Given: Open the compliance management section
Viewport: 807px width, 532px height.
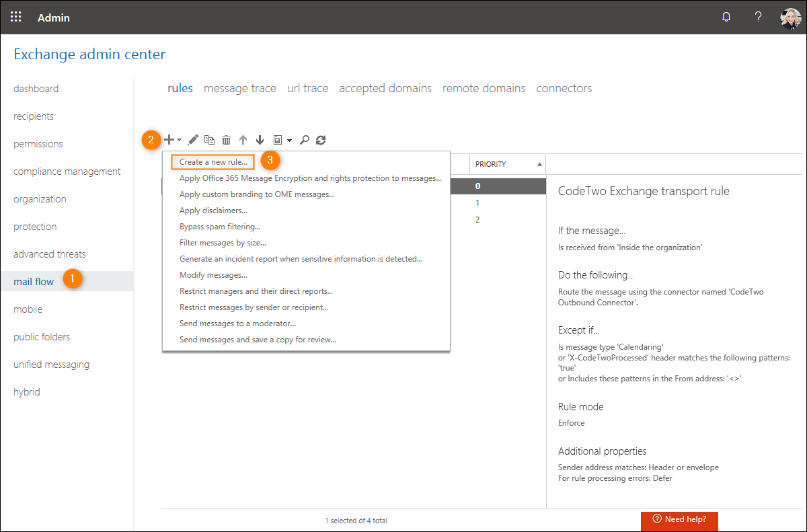Looking at the screenshot, I should (67, 171).
